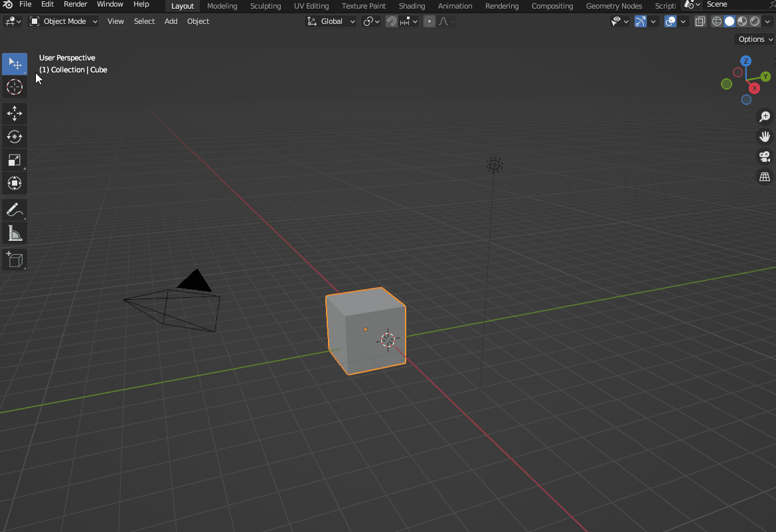
Task: Click the scene browse icon beside Scene
Action: [692, 5]
